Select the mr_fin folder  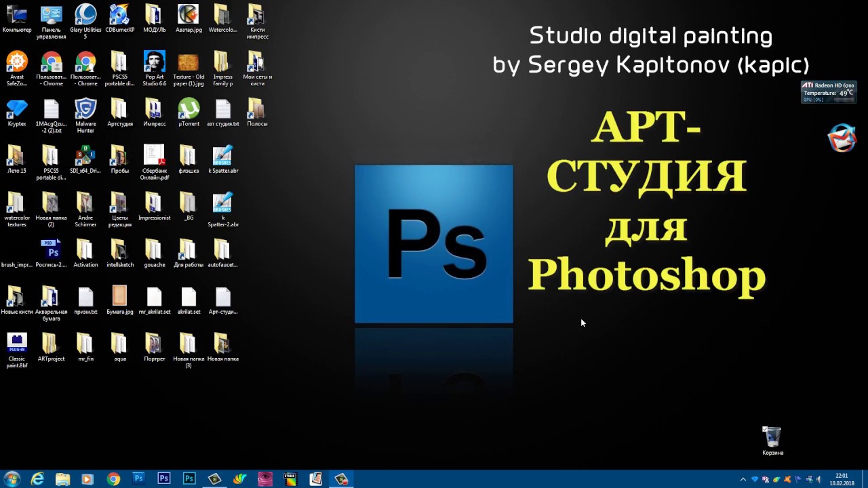click(85, 347)
